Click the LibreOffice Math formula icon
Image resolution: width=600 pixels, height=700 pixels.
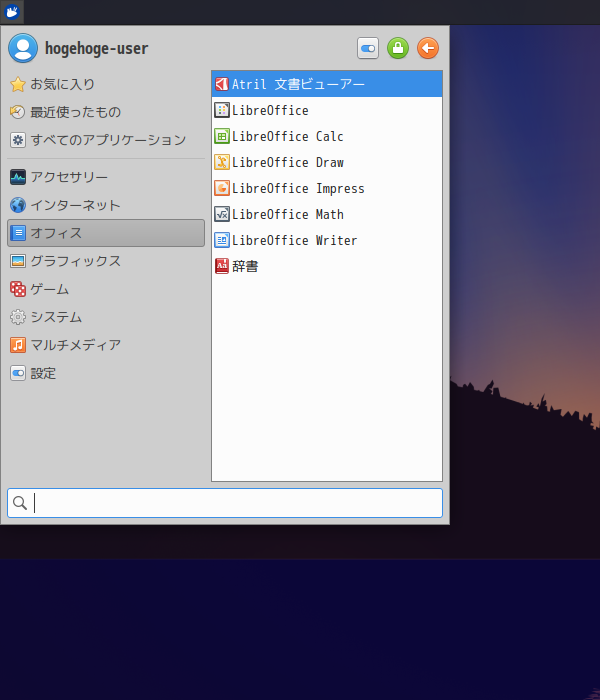point(222,214)
